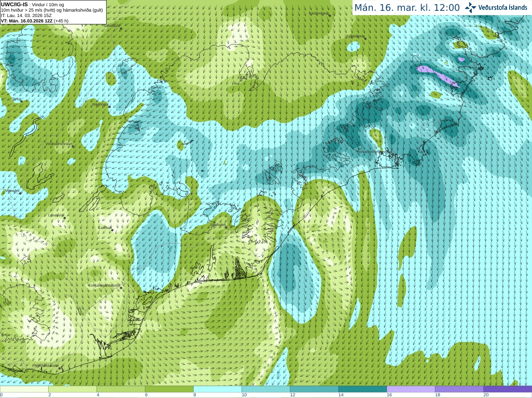Pick the 16–18 m/s light purple legend swatch
This screenshot has width=532, height=398.
(411, 389)
